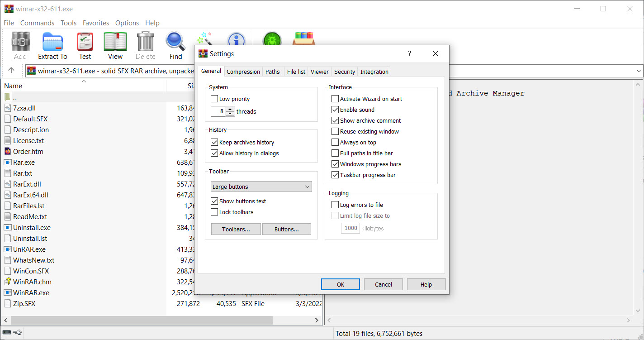Viewport: 644px width, 340px height.
Task: Open the Security tab
Action: tap(345, 72)
